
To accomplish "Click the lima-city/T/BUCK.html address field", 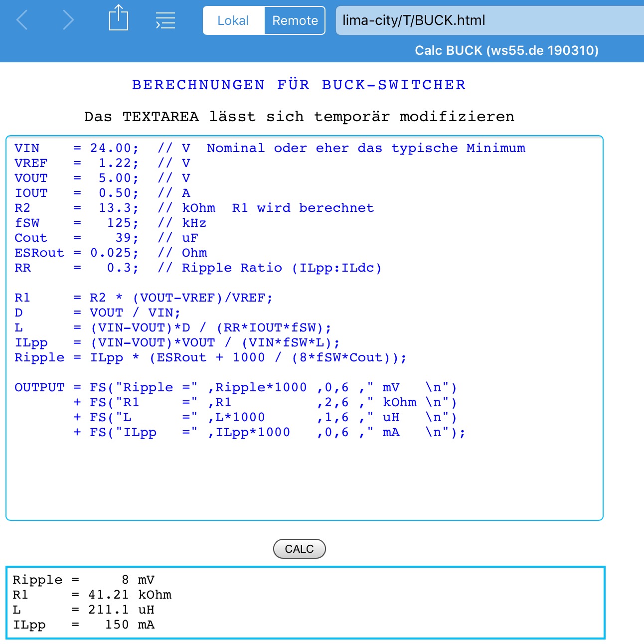I will [490, 20].
